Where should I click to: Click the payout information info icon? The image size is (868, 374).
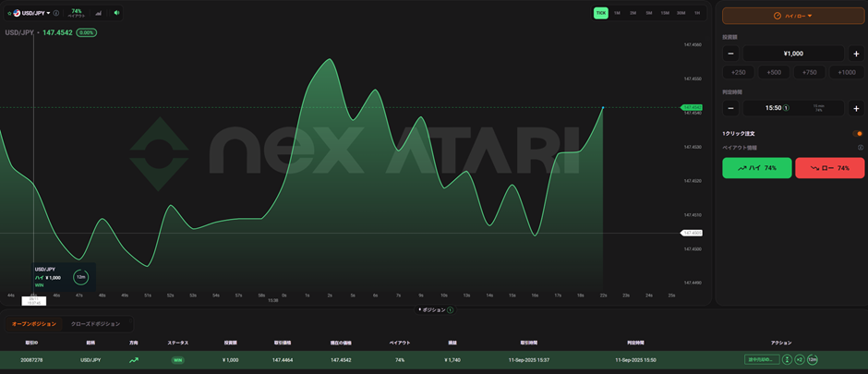click(x=861, y=148)
